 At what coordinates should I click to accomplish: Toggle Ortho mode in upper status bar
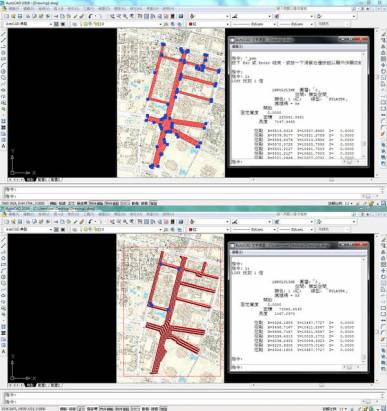71,203
